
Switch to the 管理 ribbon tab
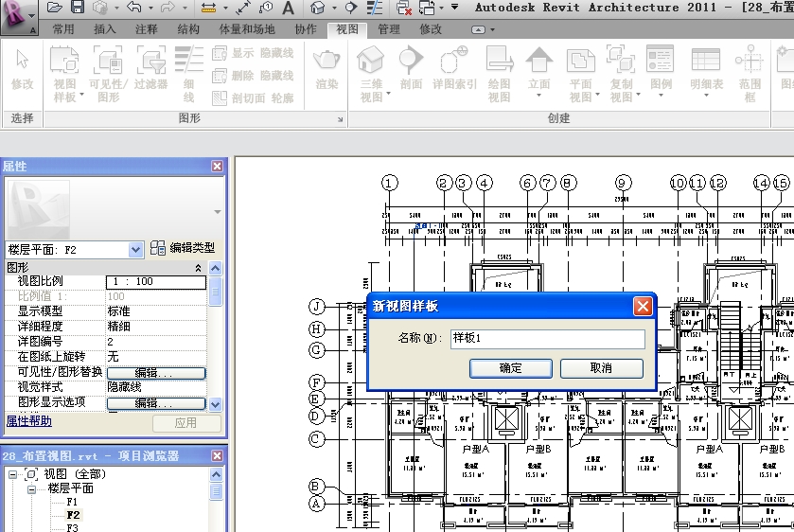(388, 29)
